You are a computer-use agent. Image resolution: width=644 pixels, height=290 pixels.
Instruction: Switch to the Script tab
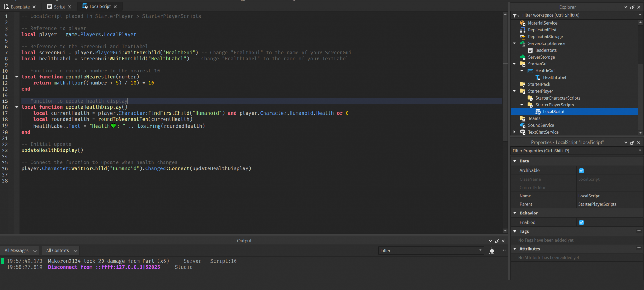coord(59,7)
